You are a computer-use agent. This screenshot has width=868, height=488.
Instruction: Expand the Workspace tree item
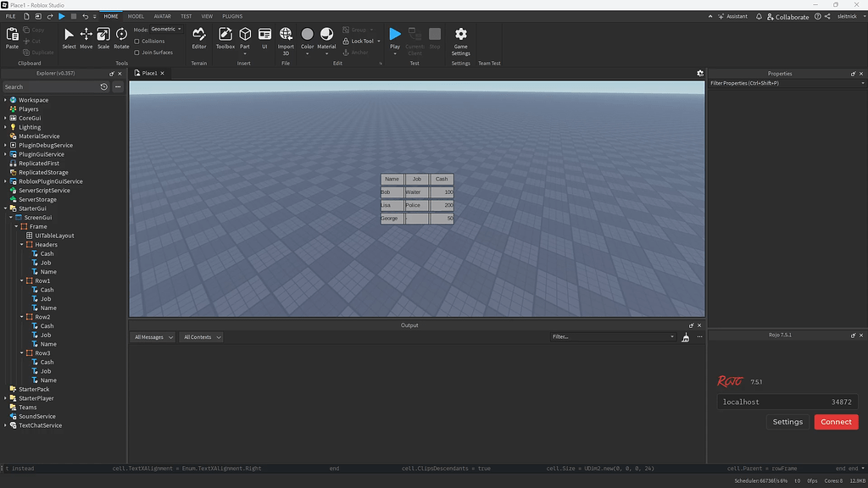tap(6, 99)
